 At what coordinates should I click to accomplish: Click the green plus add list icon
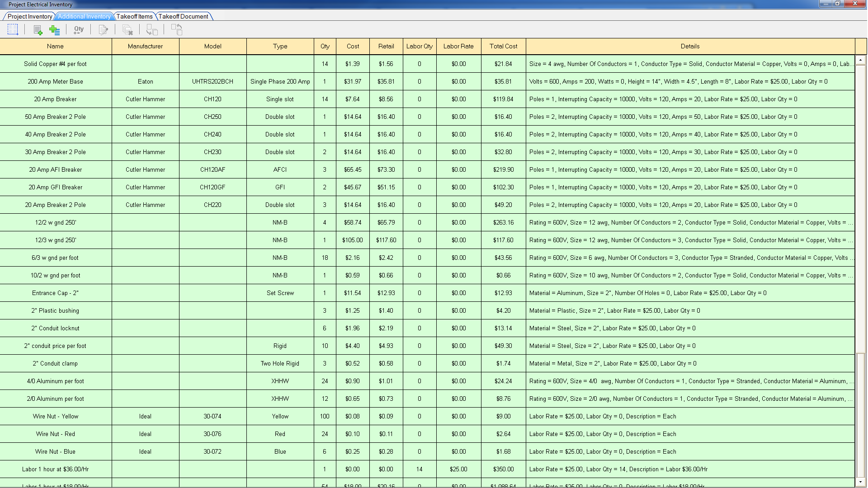pyautogui.click(x=54, y=30)
